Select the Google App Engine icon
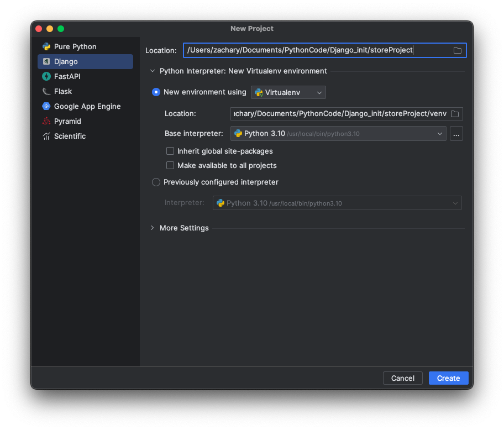Image resolution: width=504 pixels, height=430 pixels. point(46,107)
